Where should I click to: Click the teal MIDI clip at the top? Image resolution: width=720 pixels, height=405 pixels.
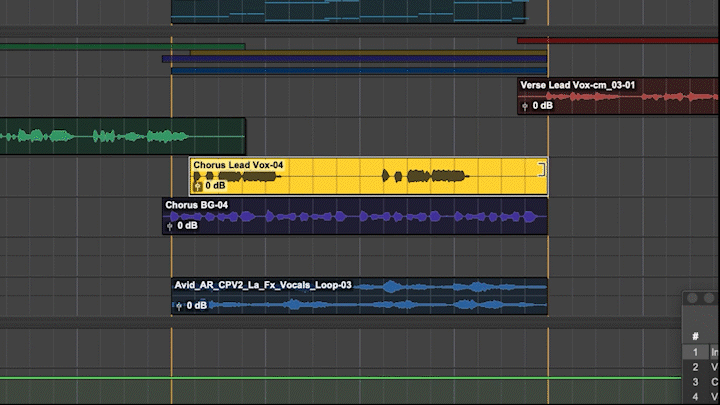point(348,10)
